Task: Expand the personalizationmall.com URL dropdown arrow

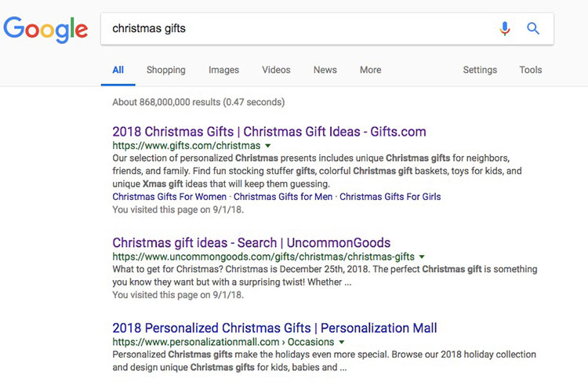Action: tap(342, 342)
